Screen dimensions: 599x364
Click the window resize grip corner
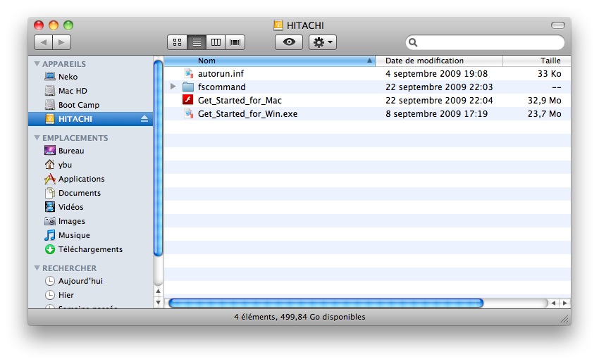coord(565,319)
